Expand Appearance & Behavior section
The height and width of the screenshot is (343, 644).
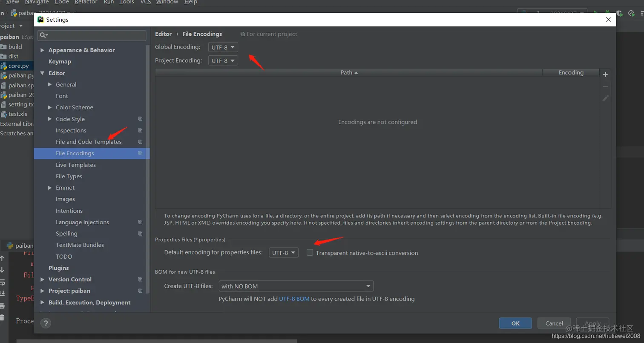click(x=42, y=50)
